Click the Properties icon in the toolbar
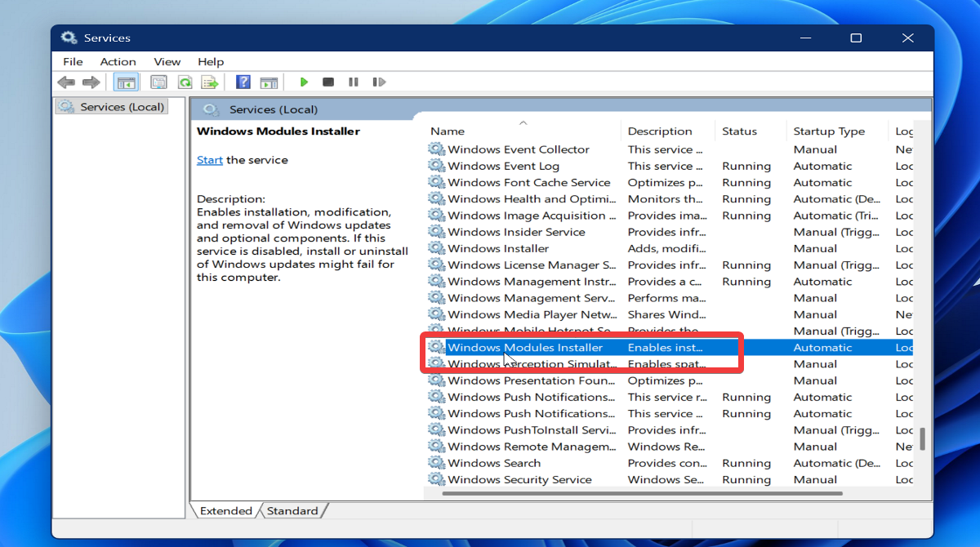The height and width of the screenshot is (547, 980). click(x=158, y=82)
